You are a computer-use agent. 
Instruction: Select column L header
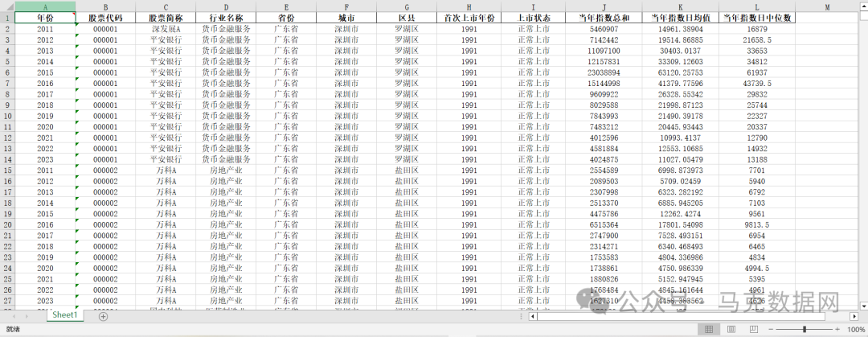[x=757, y=6]
